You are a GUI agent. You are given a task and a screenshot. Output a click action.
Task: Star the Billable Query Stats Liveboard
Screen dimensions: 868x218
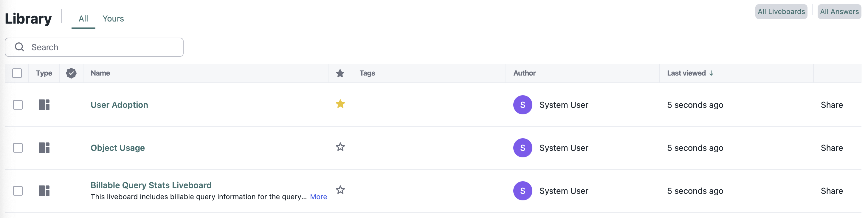[x=340, y=190]
